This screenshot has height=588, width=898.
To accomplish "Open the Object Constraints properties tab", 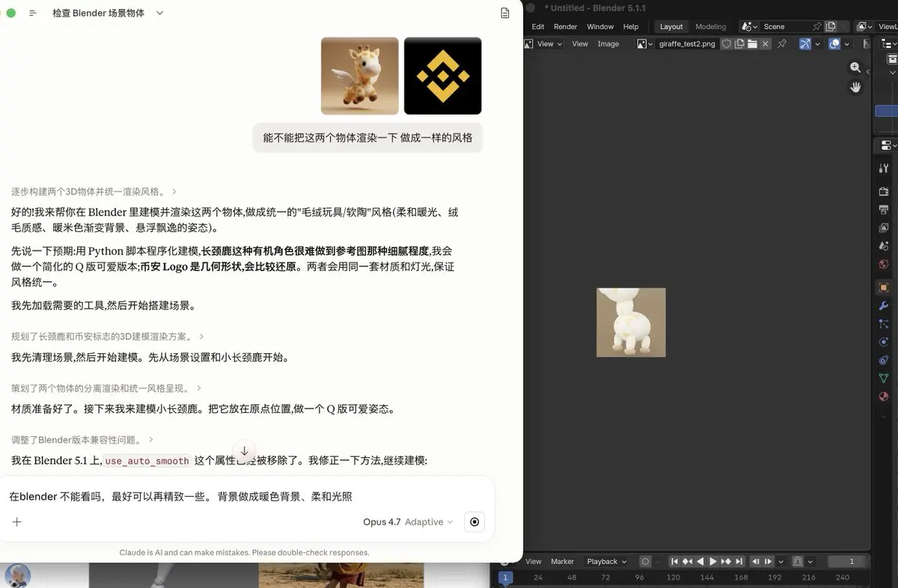I will (884, 360).
